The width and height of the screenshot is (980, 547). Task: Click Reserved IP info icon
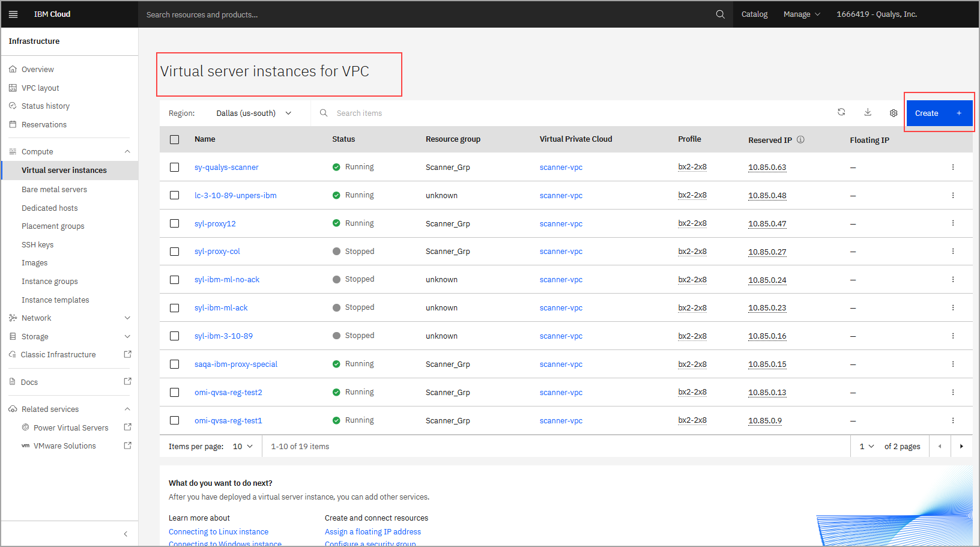[800, 140]
